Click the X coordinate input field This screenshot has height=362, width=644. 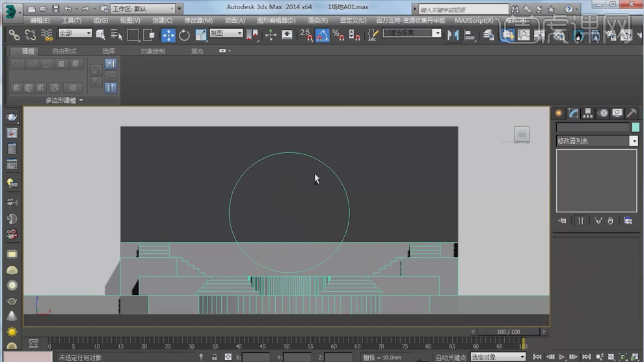click(256, 357)
